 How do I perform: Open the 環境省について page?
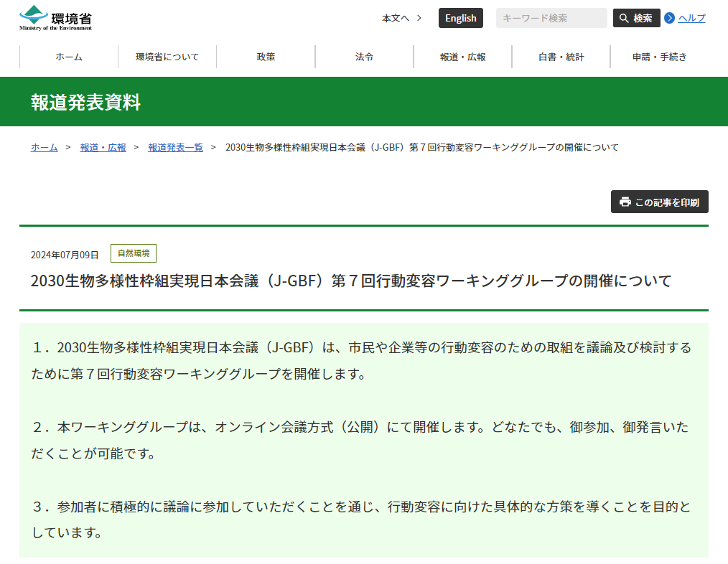pyautogui.click(x=167, y=56)
